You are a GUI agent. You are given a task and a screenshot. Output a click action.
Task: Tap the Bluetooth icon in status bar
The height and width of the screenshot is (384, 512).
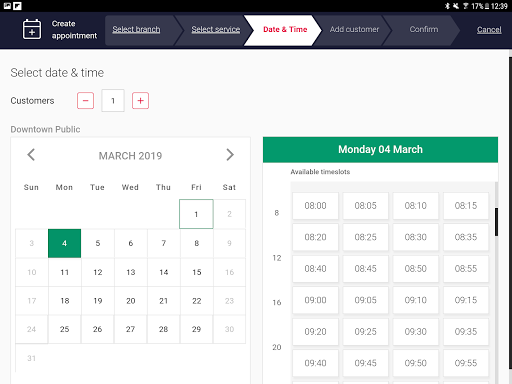pos(447,6)
